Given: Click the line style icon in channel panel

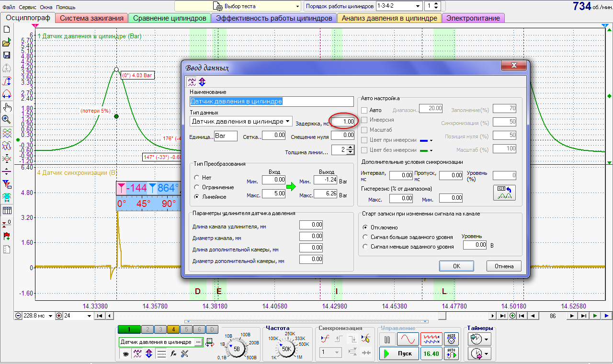Looking at the screenshot, I should click(x=161, y=354).
